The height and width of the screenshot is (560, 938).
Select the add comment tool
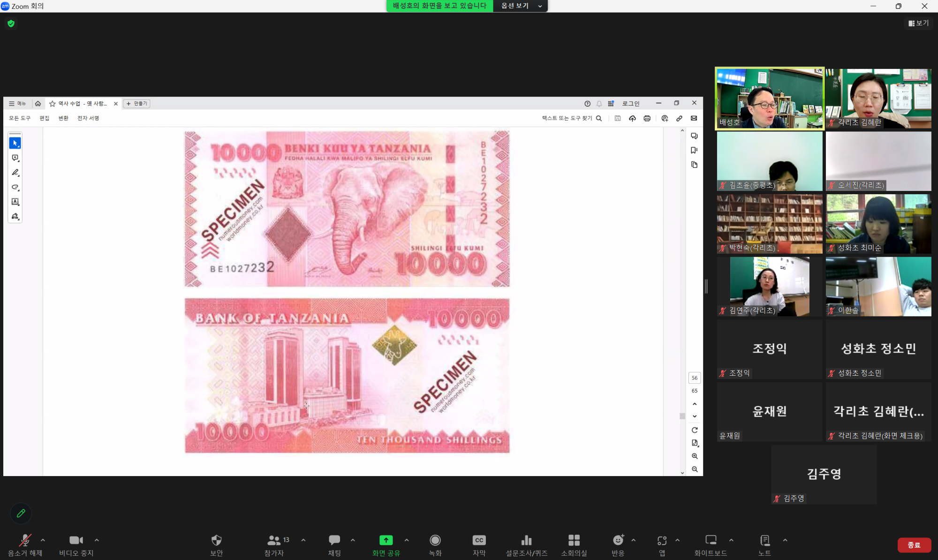pos(15,158)
